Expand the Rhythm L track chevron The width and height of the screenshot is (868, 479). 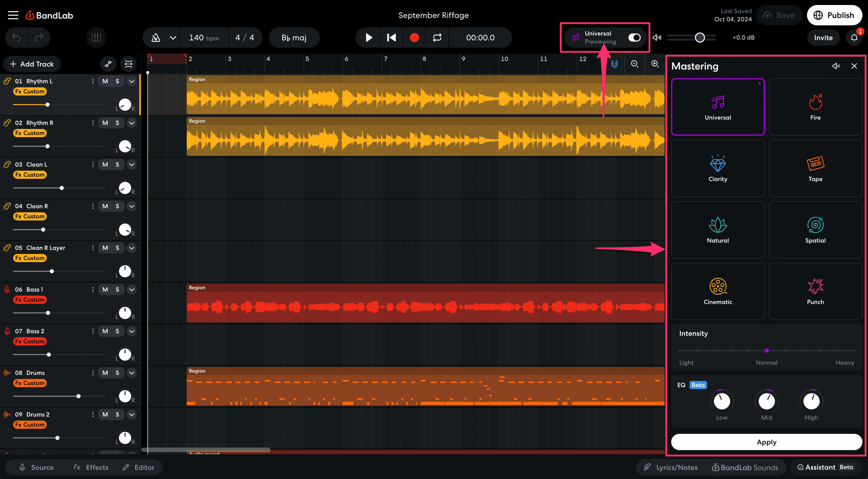tap(132, 81)
